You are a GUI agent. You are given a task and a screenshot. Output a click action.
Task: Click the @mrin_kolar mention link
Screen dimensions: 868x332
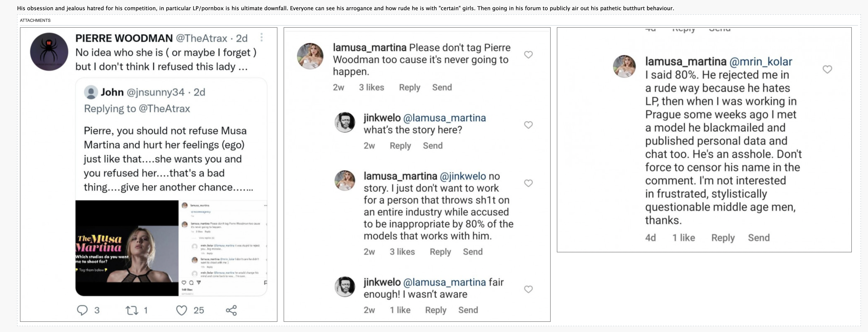coord(761,62)
